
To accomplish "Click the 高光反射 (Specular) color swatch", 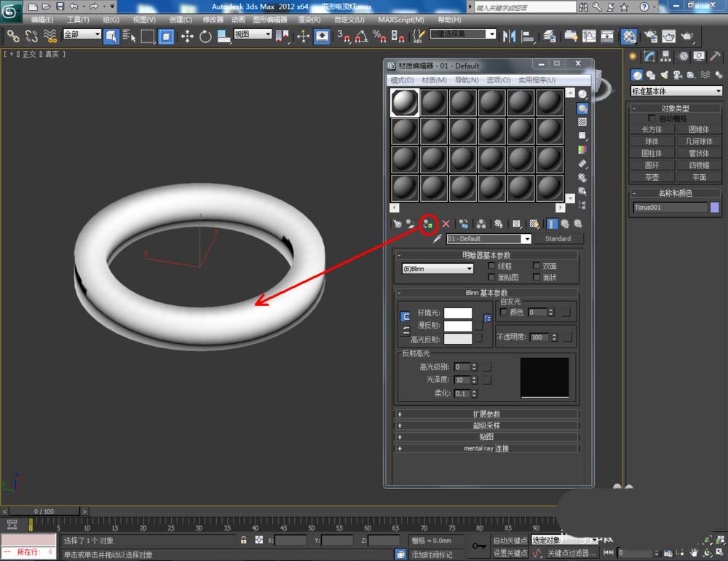I will pos(458,339).
